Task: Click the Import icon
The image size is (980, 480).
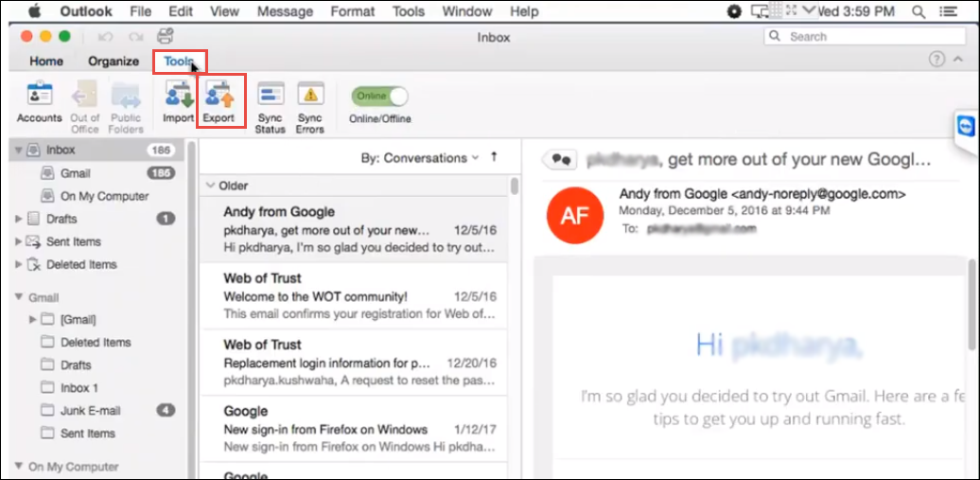Action: tap(179, 95)
